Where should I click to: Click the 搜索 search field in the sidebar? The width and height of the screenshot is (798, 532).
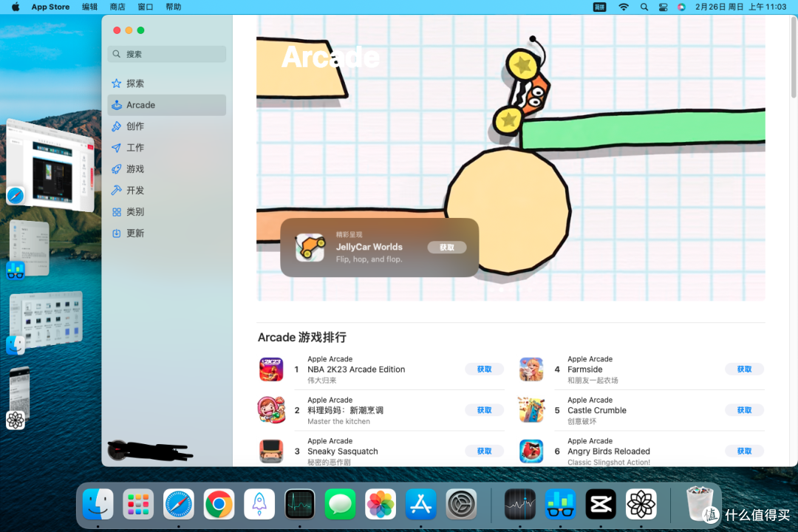(167, 54)
